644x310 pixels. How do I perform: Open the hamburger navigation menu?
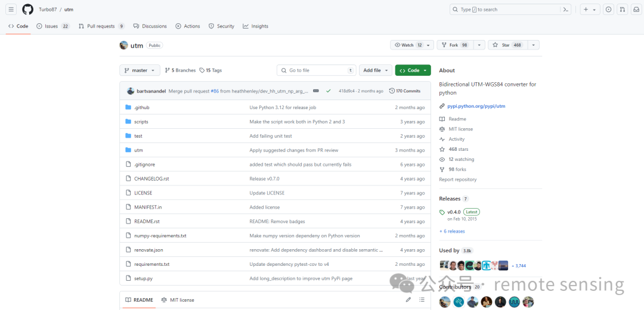[11, 10]
